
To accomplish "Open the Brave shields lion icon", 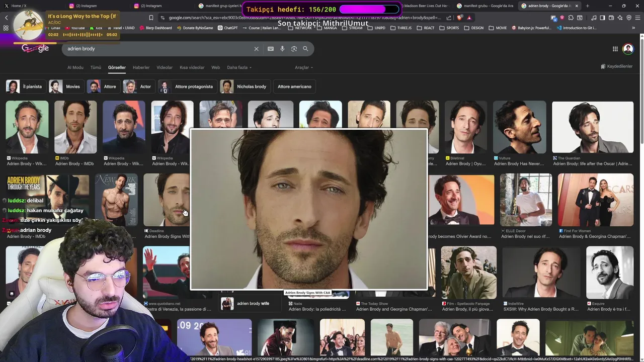I will pyautogui.click(x=460, y=18).
